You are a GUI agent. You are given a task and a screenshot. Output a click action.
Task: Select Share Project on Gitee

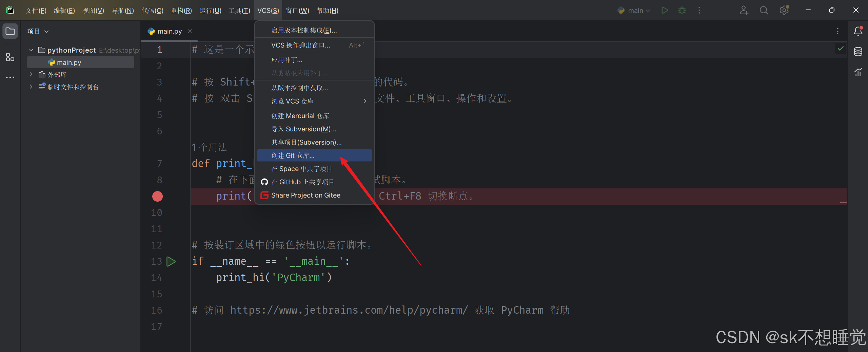click(x=315, y=195)
